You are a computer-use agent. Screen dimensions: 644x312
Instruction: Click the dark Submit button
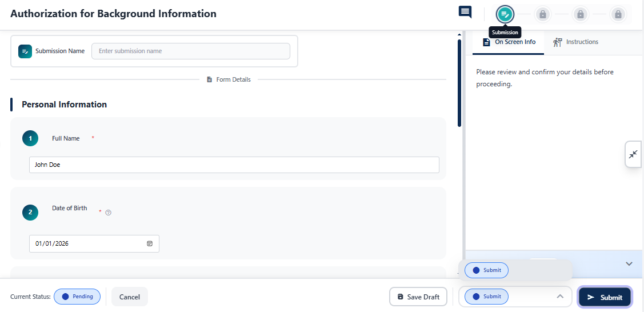point(605,297)
